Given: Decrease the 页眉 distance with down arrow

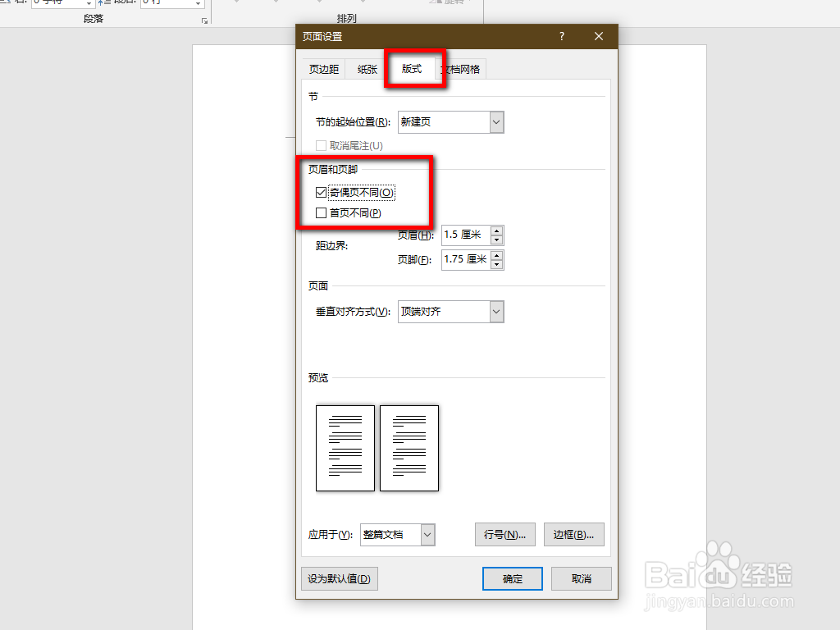Looking at the screenshot, I should point(497,240).
